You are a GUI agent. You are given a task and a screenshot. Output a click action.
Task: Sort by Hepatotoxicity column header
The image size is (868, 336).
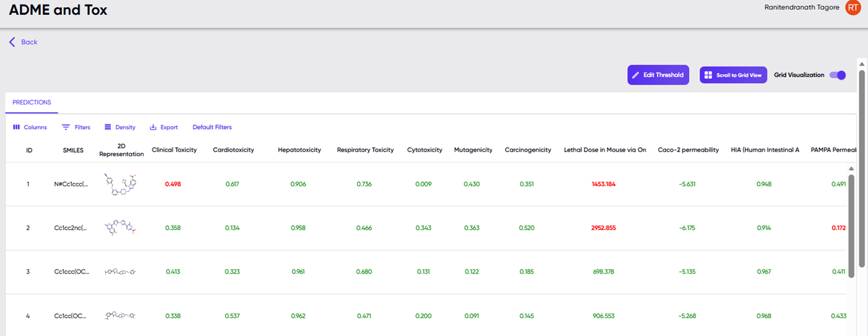point(299,150)
